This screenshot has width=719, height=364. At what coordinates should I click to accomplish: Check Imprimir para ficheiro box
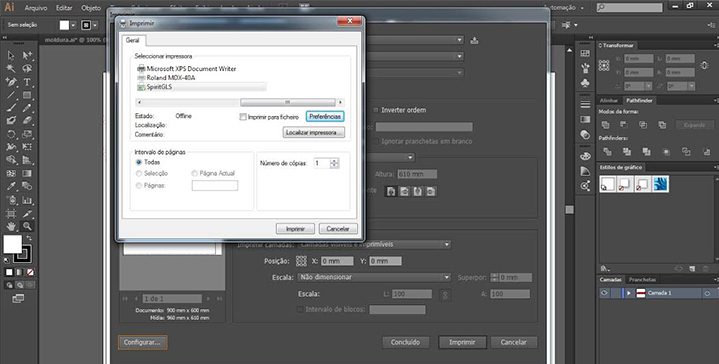pos(243,117)
